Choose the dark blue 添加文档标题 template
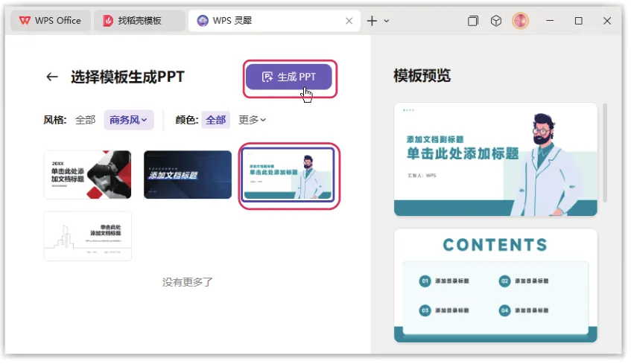This screenshot has height=364, width=631. tap(188, 175)
